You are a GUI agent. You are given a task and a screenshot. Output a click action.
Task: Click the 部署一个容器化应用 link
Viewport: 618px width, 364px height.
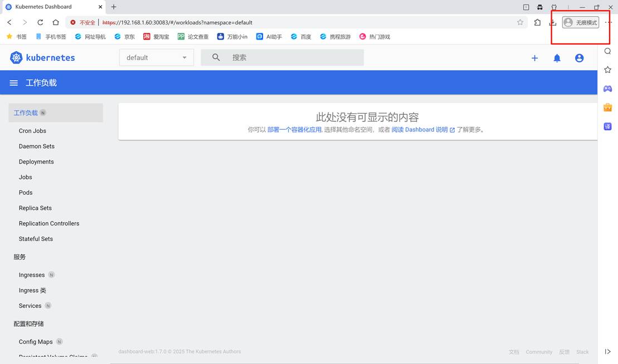pos(294,130)
